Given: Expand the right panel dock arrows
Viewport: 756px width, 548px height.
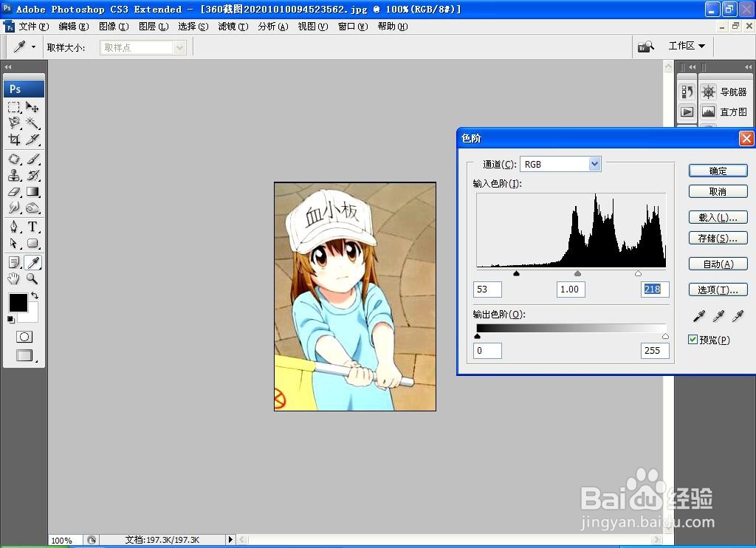Looking at the screenshot, I should (x=748, y=67).
